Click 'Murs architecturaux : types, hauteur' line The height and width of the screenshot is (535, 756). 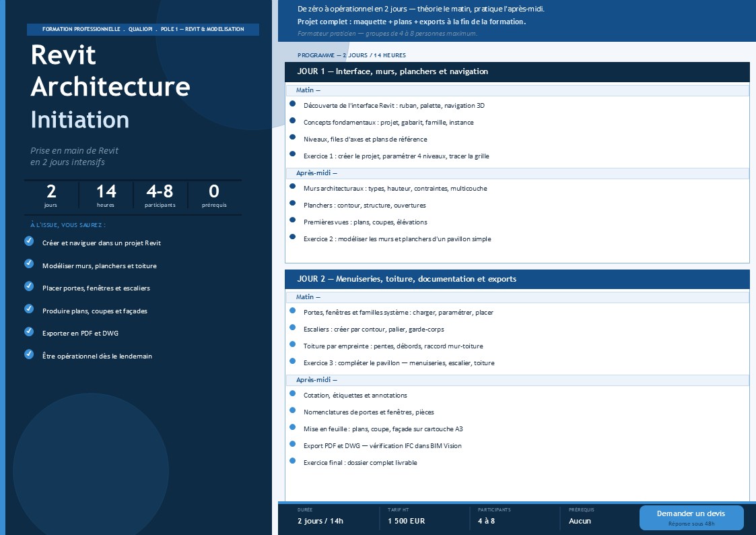395,189
